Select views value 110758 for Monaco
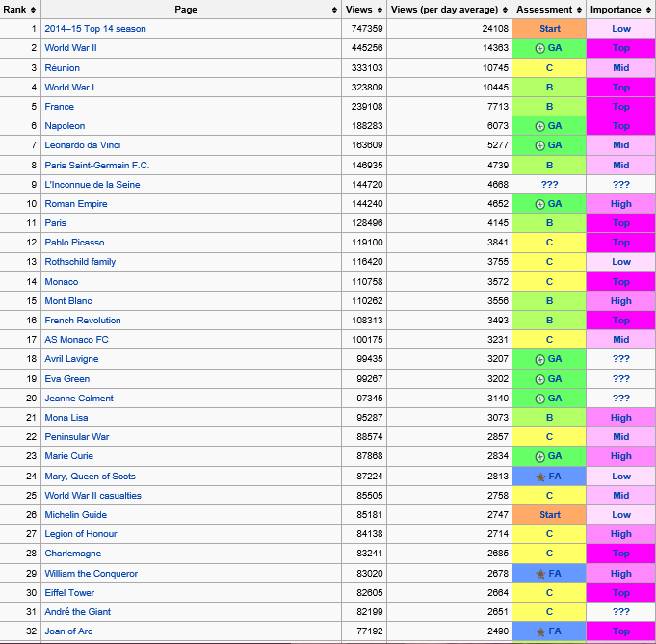Viewport: 656px width, 644px height. pyautogui.click(x=367, y=282)
